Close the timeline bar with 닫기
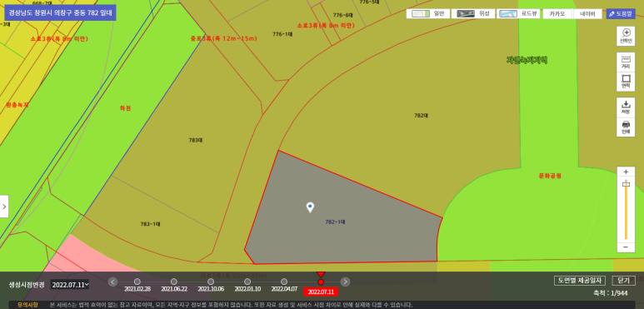The image size is (644, 309). pos(623,281)
